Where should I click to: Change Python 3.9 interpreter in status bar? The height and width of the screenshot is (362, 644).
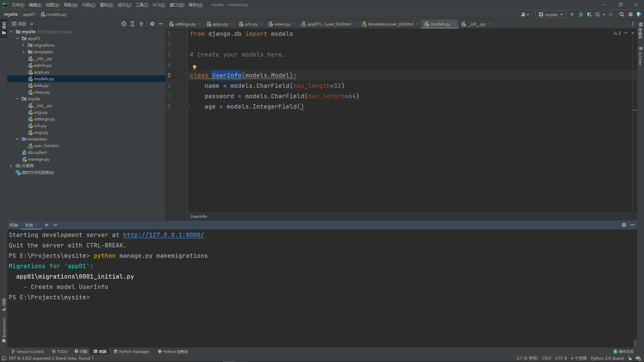[x=607, y=358]
